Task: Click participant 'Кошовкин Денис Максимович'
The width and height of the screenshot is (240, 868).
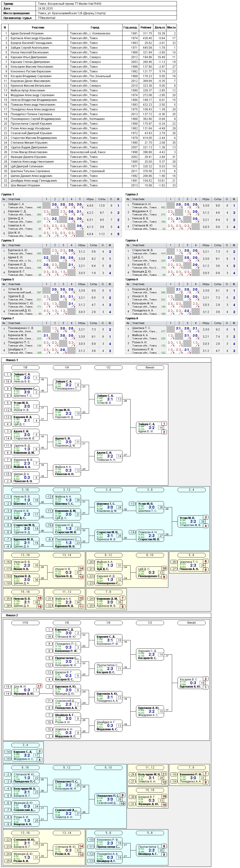Action: 30,81
